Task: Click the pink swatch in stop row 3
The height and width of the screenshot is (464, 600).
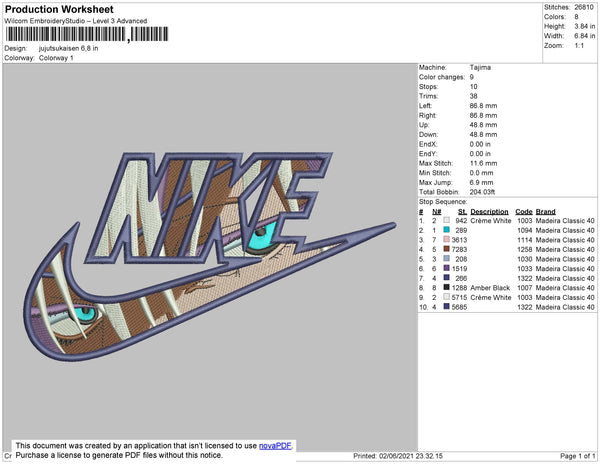Action: point(447,240)
